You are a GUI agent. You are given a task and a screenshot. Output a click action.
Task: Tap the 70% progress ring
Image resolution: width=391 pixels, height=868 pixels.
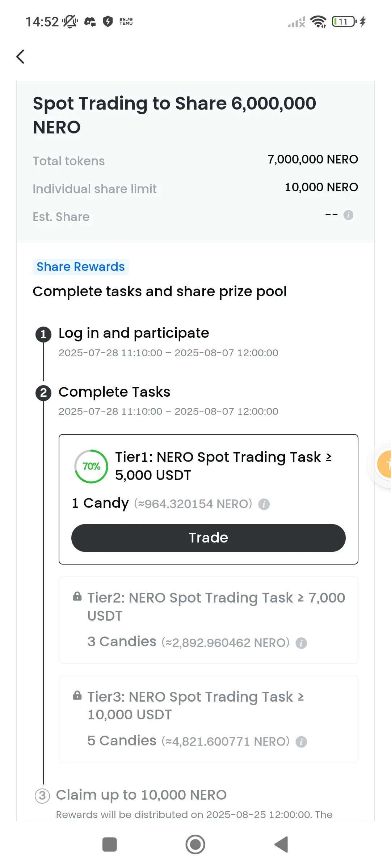91,467
